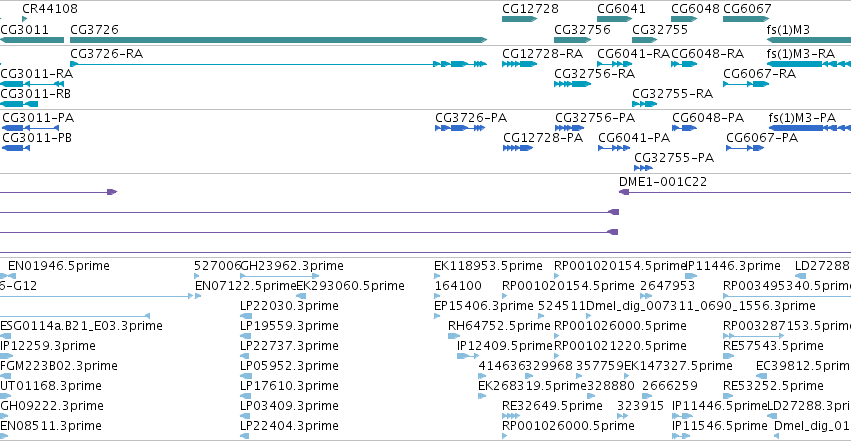The height and width of the screenshot is (441, 851).
Task: Click EST RE32649.5prime
Action: tap(552, 406)
